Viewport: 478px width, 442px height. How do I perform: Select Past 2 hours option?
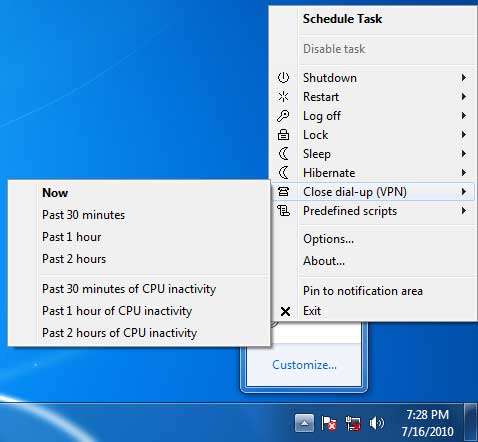[74, 259]
